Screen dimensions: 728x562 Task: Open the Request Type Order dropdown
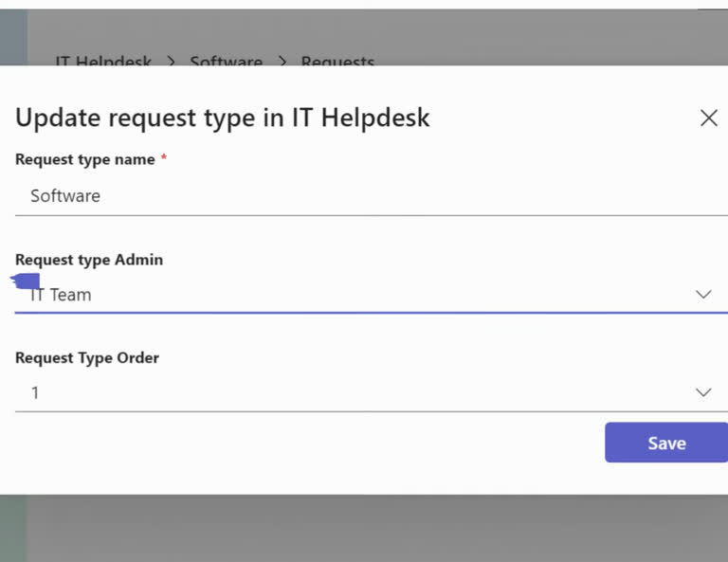coord(372,393)
